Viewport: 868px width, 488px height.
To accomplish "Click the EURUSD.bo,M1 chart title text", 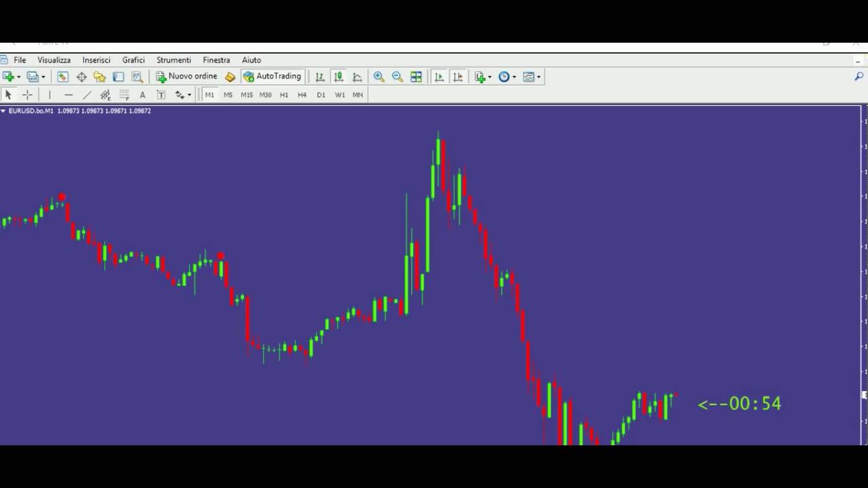I will click(31, 110).
